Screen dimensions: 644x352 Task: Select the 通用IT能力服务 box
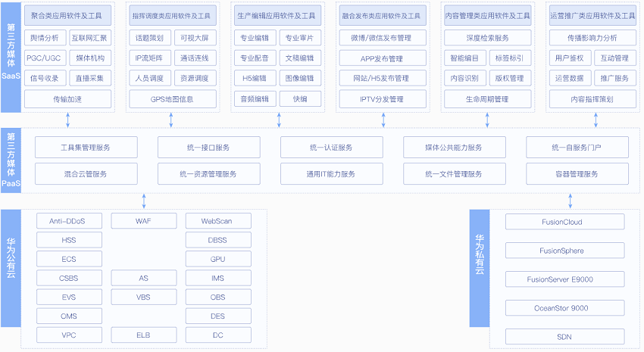pos(332,174)
